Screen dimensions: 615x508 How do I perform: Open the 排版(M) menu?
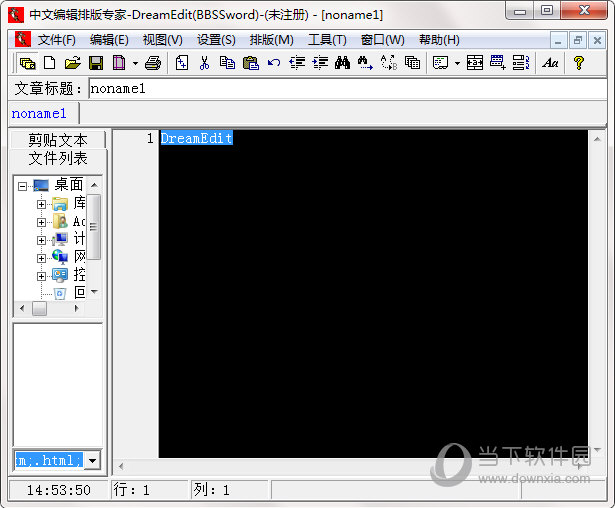(x=271, y=40)
